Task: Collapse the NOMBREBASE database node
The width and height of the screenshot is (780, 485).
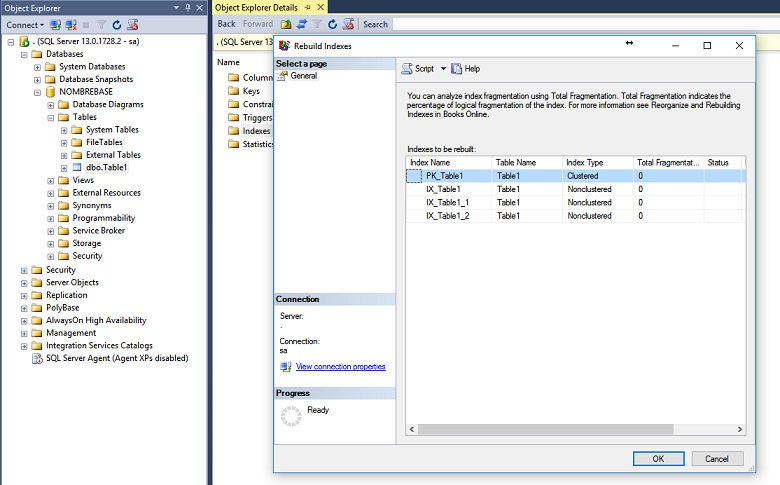Action: coord(37,93)
